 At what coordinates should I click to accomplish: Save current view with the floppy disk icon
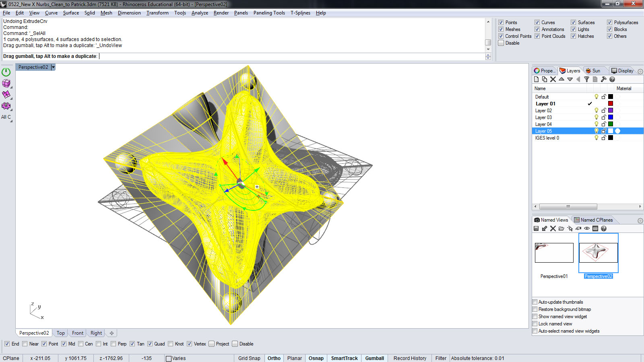pos(536,228)
